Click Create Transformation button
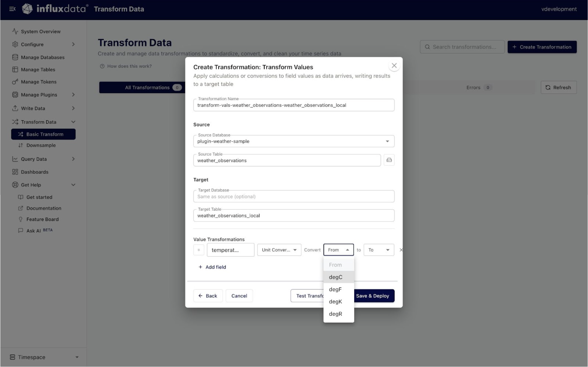The height and width of the screenshot is (367, 588). [x=542, y=47]
